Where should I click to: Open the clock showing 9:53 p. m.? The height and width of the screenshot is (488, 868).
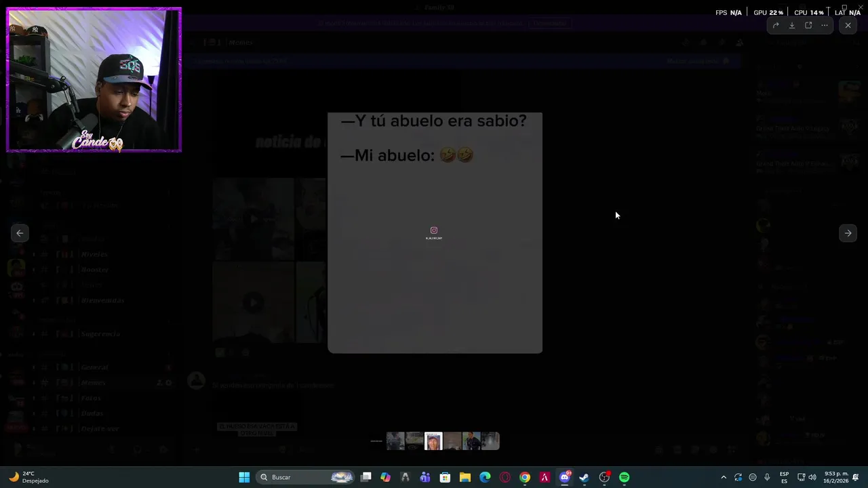(x=836, y=477)
